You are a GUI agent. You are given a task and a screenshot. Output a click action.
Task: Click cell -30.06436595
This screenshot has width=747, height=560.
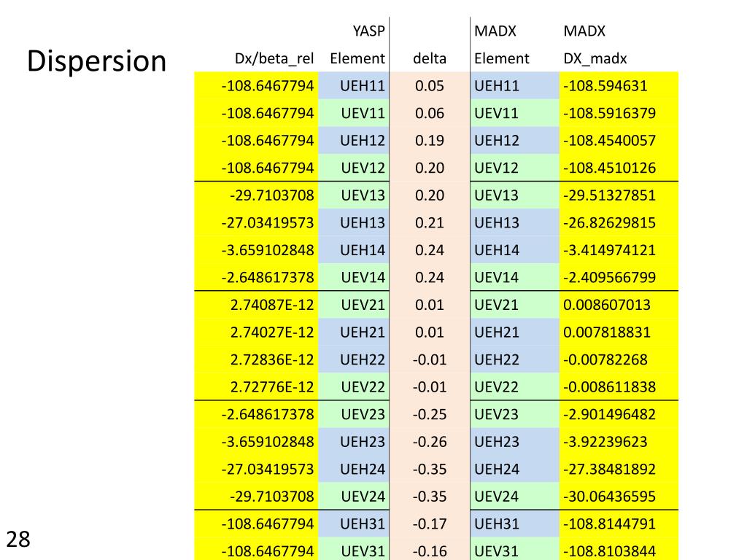(x=609, y=497)
